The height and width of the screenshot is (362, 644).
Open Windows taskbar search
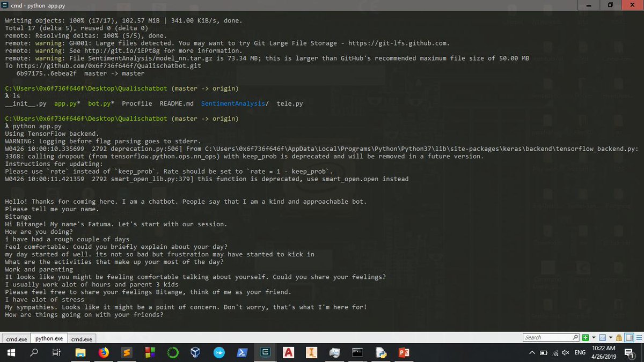pos(34,352)
